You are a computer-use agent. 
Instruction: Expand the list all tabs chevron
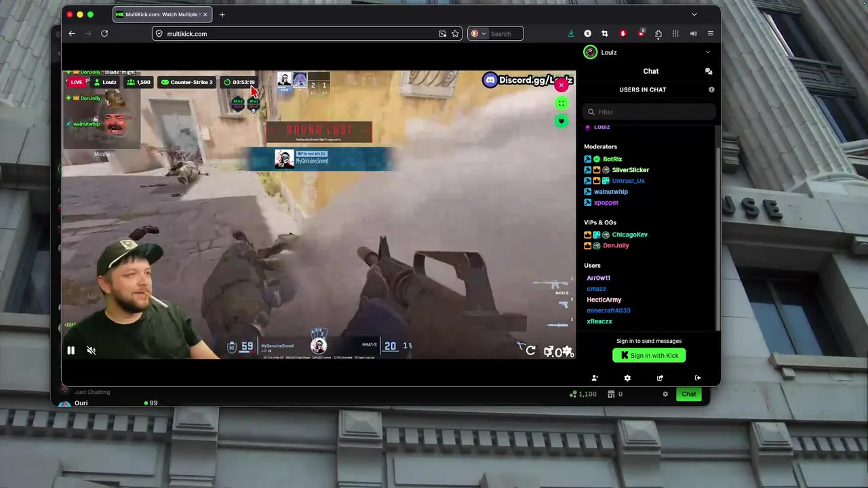(x=694, y=14)
